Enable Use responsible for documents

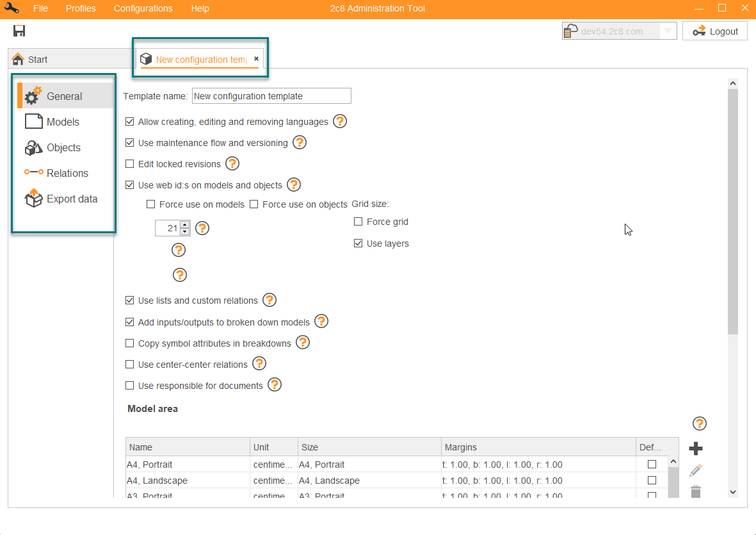pyautogui.click(x=130, y=386)
